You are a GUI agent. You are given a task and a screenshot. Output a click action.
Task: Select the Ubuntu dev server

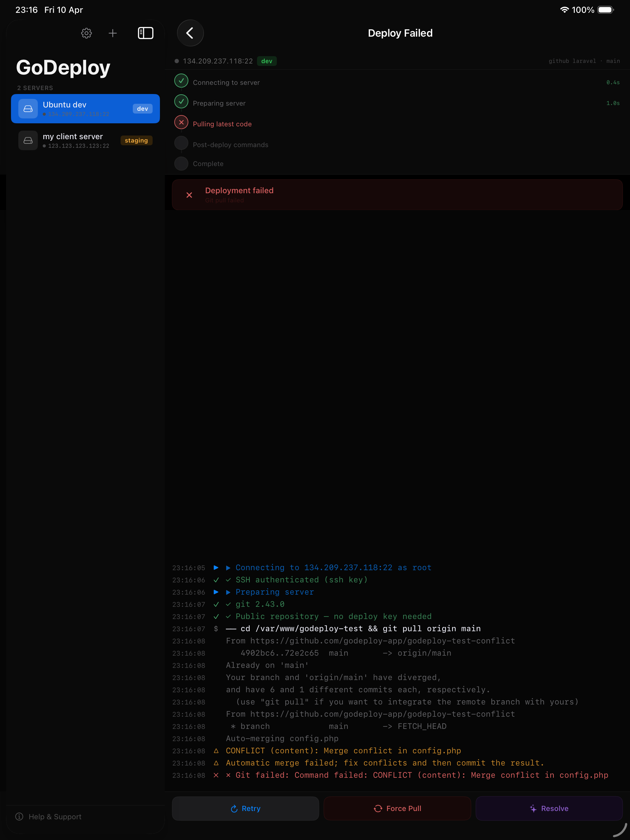tap(85, 109)
